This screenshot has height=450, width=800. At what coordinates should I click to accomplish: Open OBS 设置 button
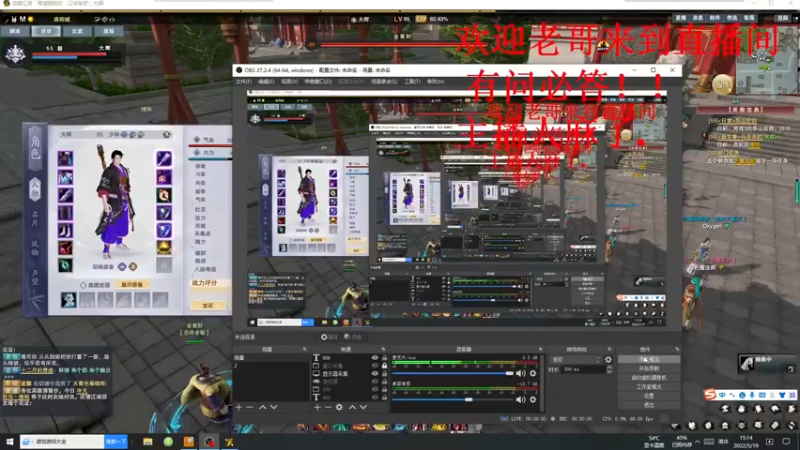pos(649,396)
